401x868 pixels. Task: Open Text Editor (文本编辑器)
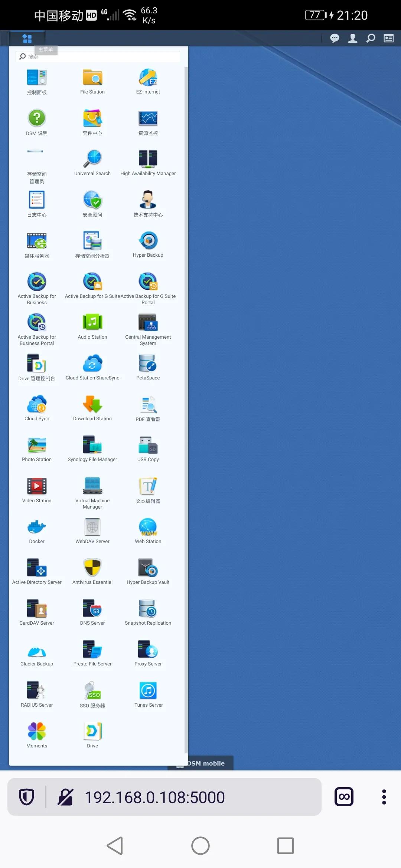(x=148, y=490)
